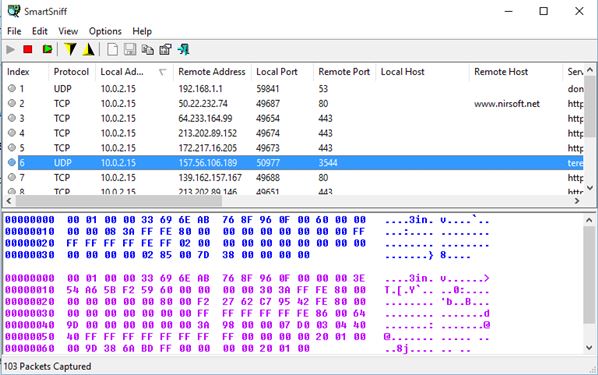Stop capture with the red square icon
The width and height of the screenshot is (598, 375).
coord(27,49)
